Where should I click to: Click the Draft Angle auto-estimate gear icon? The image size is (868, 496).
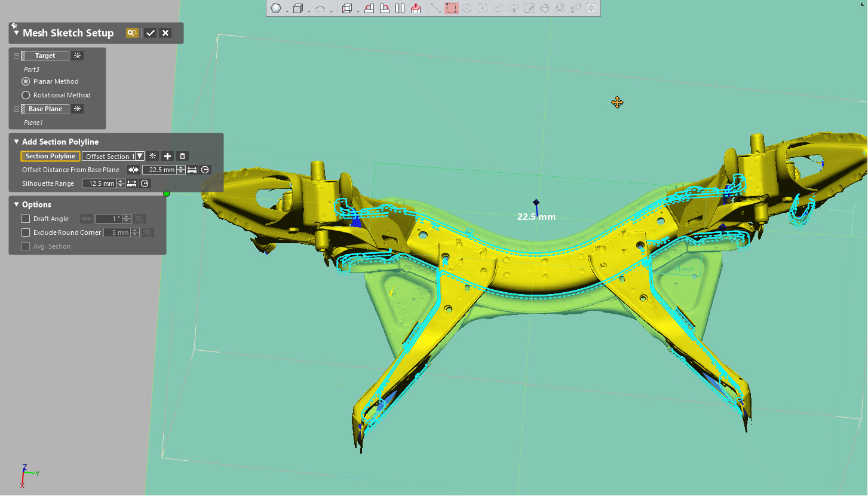coord(139,219)
